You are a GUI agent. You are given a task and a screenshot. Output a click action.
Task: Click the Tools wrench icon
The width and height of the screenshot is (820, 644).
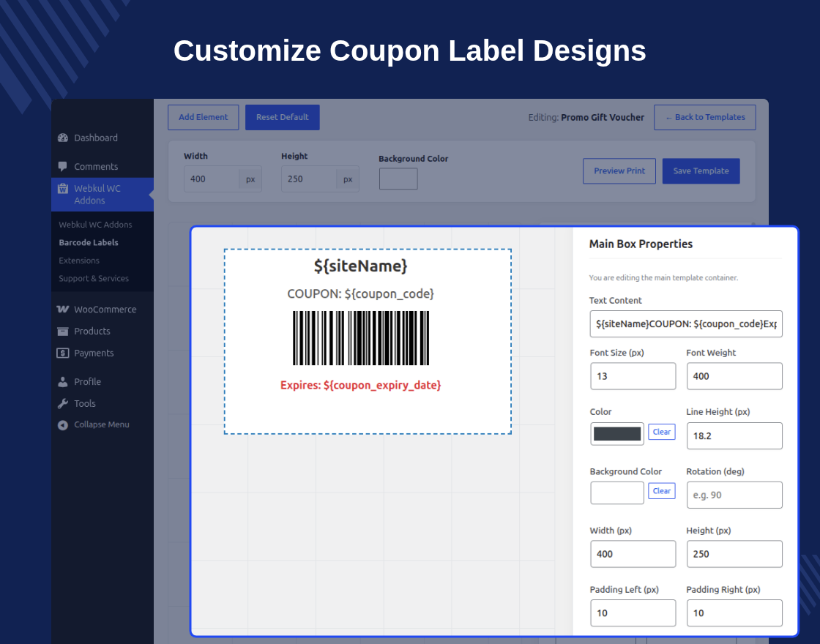click(x=63, y=403)
